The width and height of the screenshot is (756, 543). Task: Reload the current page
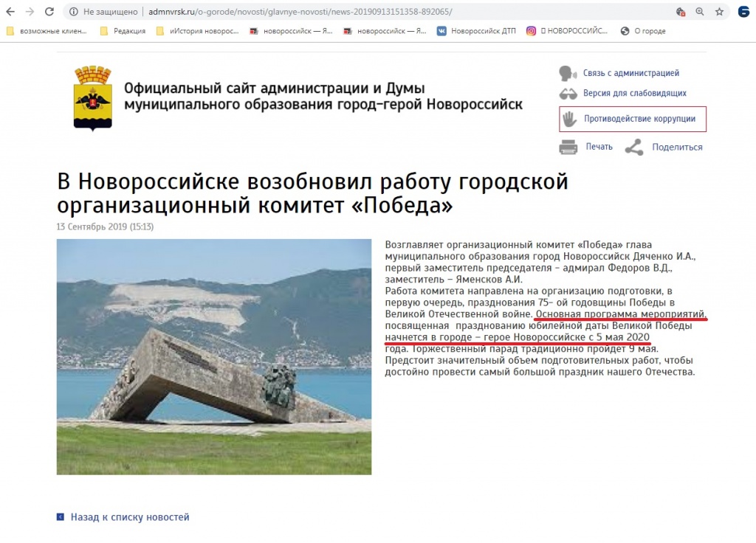48,11
